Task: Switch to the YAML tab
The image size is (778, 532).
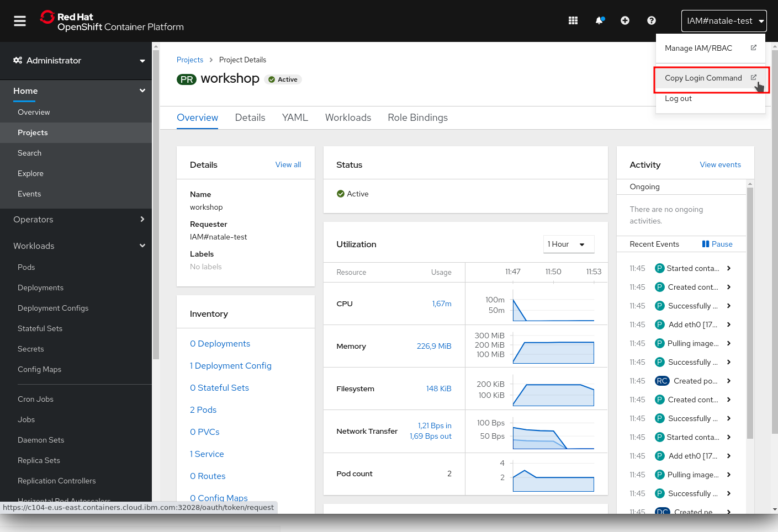Action: (295, 118)
